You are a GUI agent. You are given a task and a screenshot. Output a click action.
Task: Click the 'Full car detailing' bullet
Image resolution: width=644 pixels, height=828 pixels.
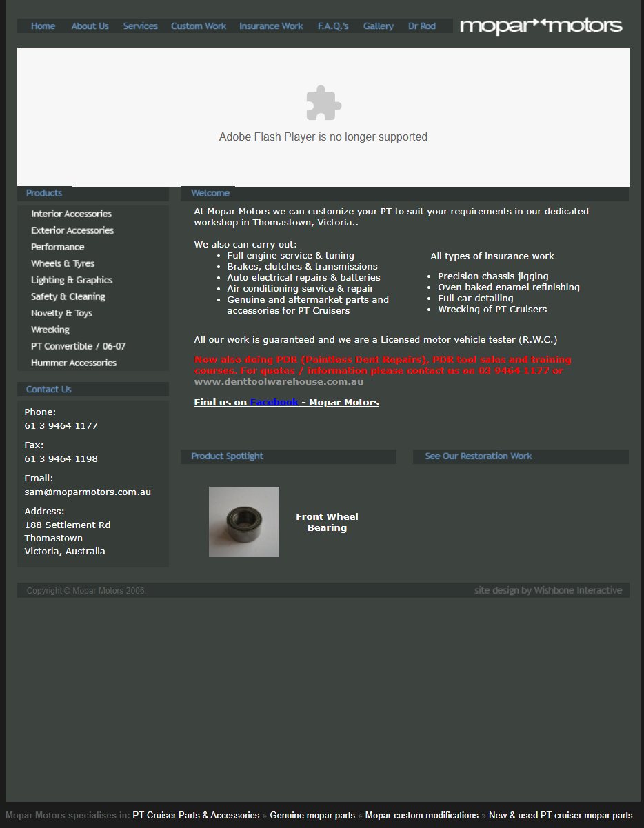(476, 298)
